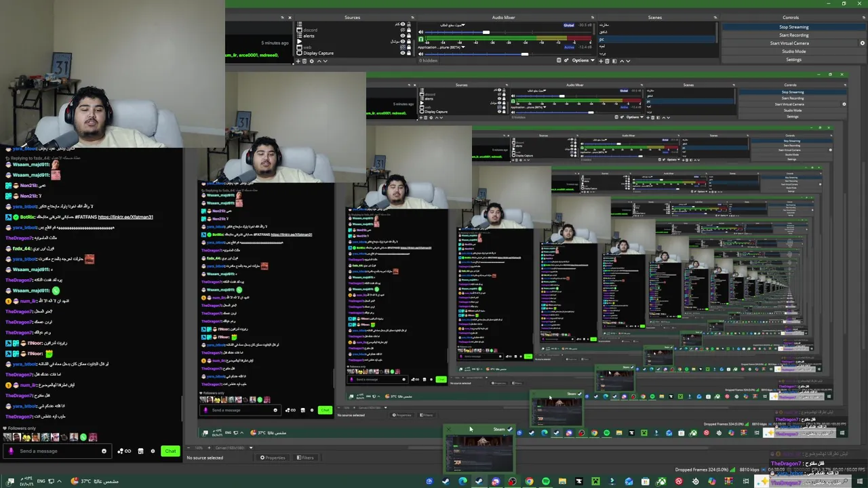
Task: Move scene up in main OBS Scenes toolbar
Action: point(622,61)
